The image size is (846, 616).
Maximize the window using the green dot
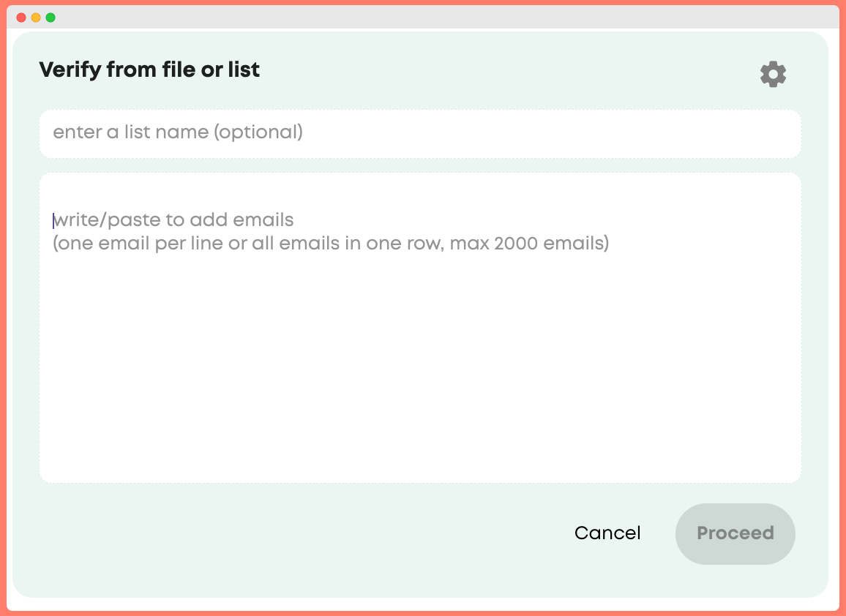[x=50, y=18]
